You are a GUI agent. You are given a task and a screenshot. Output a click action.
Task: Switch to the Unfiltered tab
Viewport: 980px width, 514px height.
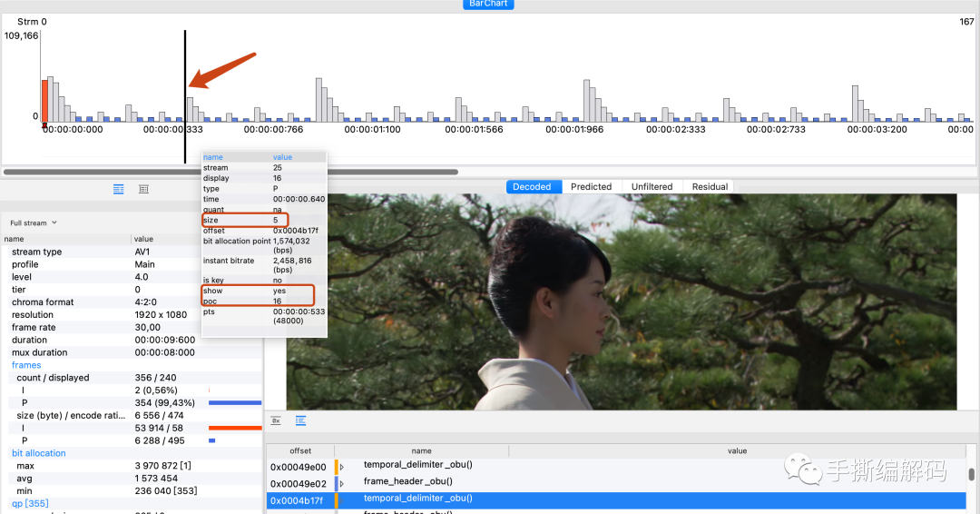coord(652,186)
